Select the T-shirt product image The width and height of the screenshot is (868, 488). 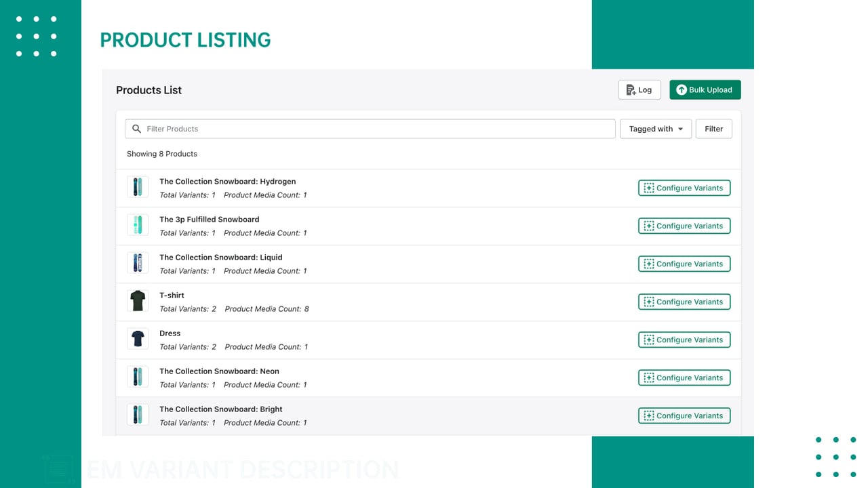pos(138,301)
